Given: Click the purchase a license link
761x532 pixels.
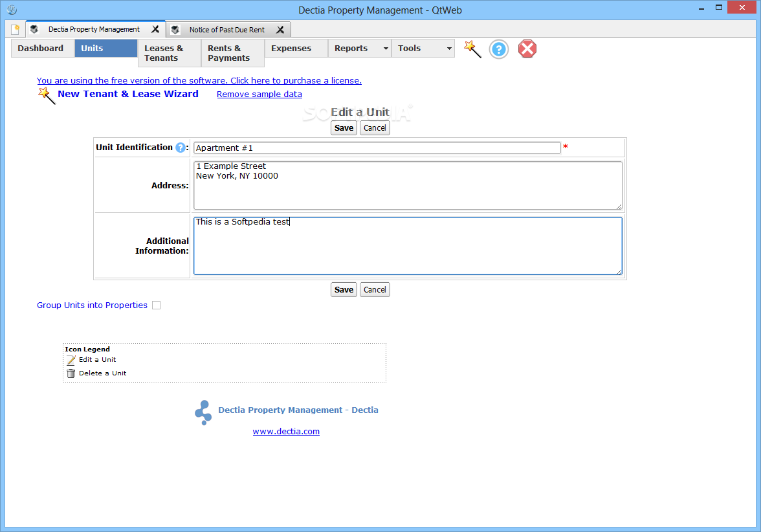Looking at the screenshot, I should tap(199, 80).
